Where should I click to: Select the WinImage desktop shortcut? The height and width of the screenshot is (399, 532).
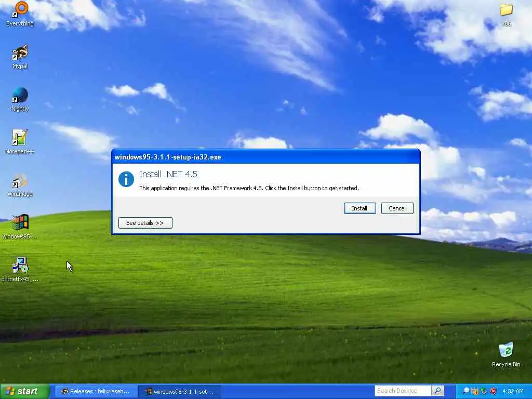tap(20, 185)
